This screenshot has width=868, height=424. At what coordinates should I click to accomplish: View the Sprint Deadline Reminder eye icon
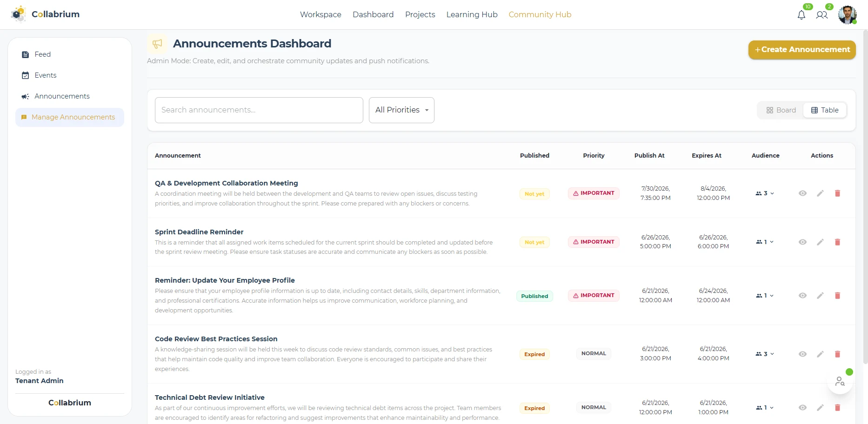(x=802, y=242)
